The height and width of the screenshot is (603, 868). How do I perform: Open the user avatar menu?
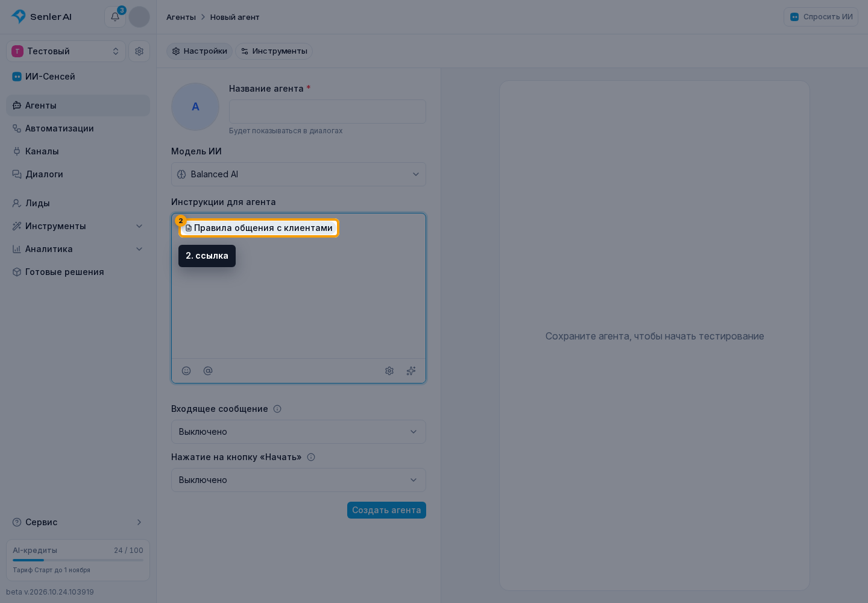[x=139, y=17]
